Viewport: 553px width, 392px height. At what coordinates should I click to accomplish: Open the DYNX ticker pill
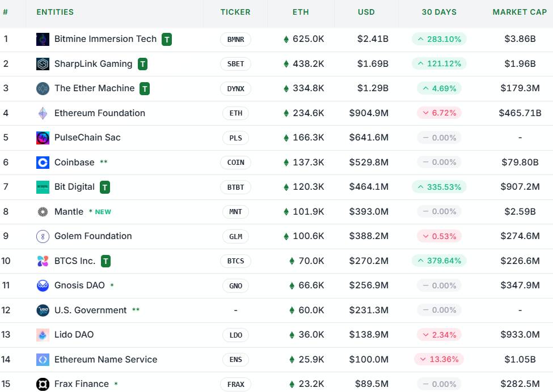click(x=235, y=89)
